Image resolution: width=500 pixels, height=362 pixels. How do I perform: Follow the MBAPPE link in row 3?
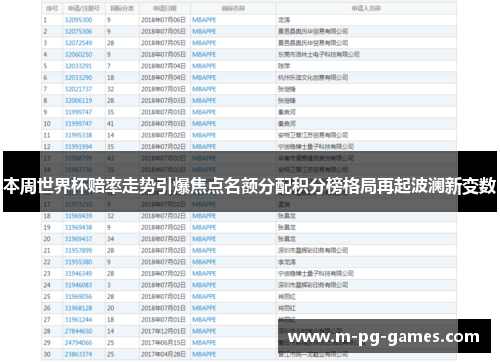(x=204, y=43)
